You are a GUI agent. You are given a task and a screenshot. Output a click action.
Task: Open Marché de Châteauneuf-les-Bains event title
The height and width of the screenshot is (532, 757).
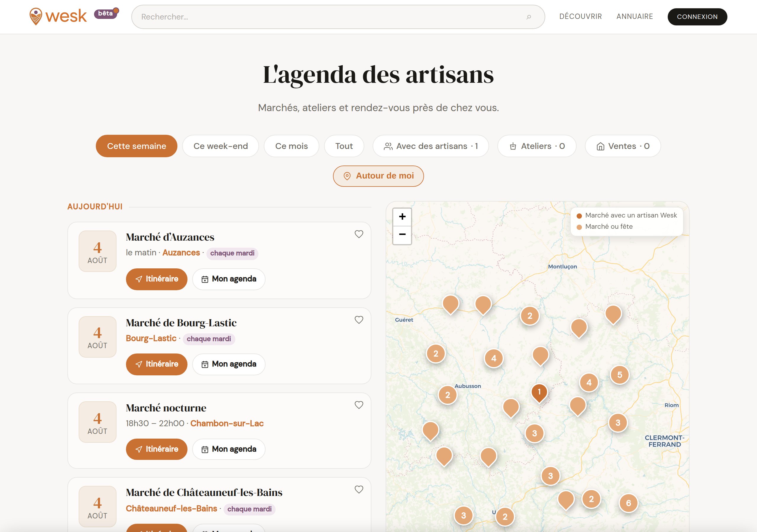[204, 492]
